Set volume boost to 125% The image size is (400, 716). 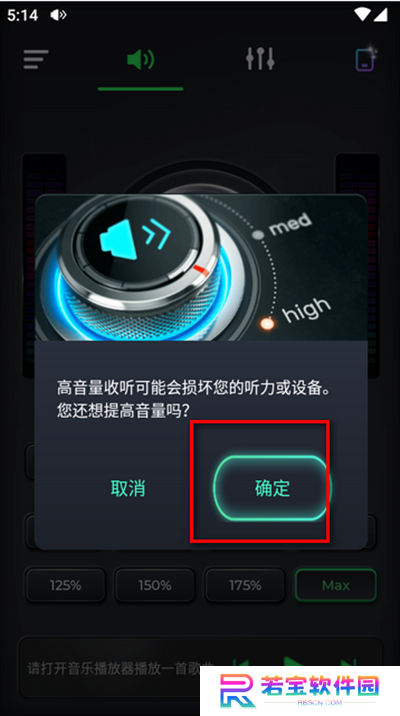pyautogui.click(x=65, y=585)
